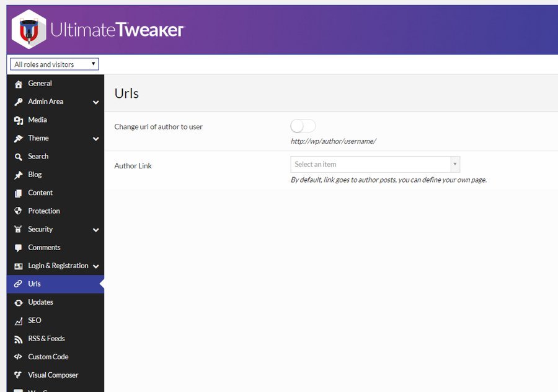
Task: Open the General settings section
Action: coord(56,84)
